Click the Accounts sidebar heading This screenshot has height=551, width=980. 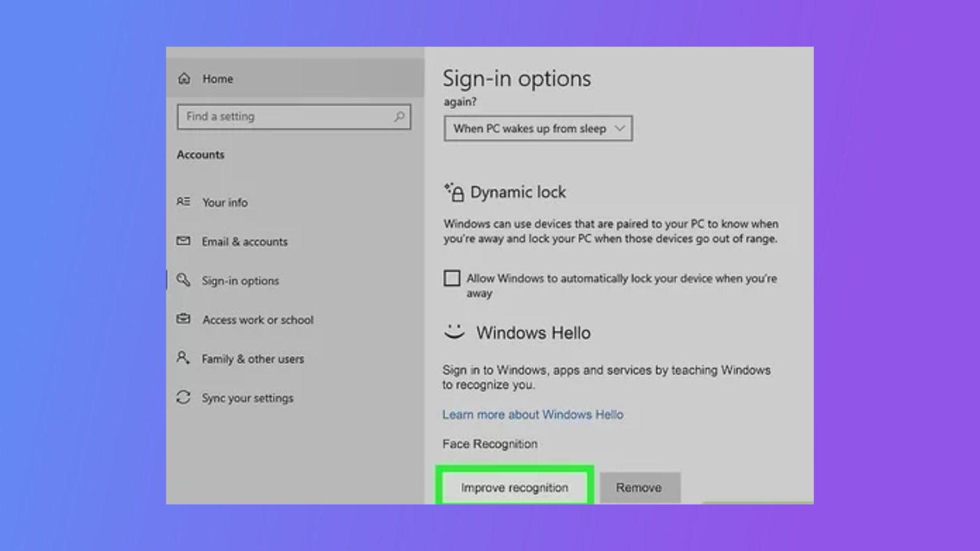(x=201, y=154)
